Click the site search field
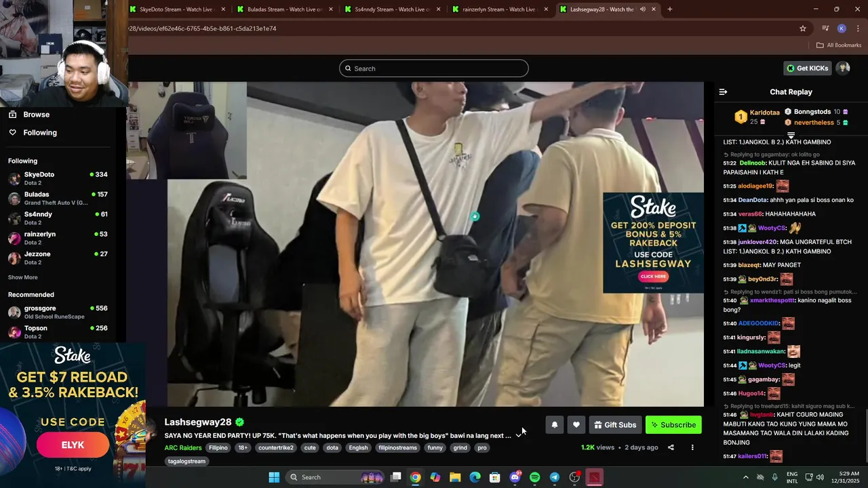Viewport: 868px width, 488px height. (x=433, y=68)
